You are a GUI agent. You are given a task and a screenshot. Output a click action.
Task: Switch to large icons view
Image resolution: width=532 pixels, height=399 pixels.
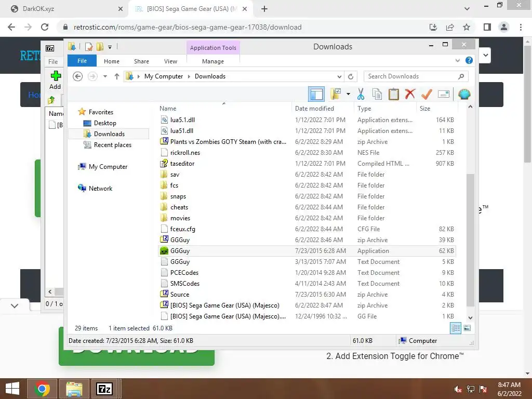coord(467,328)
